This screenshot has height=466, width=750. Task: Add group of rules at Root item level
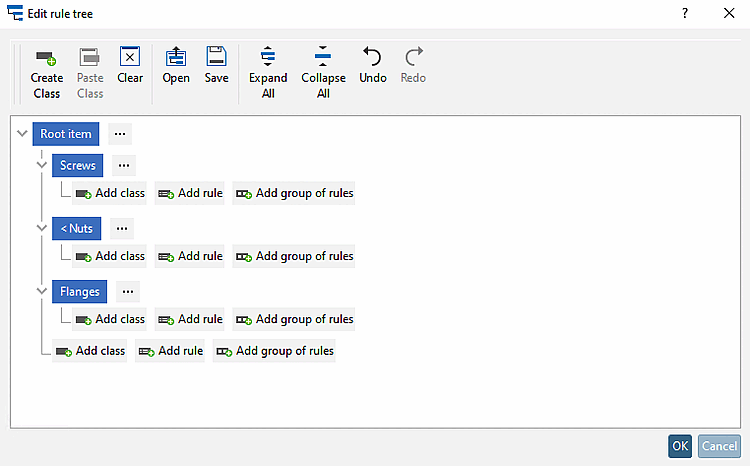point(274,351)
